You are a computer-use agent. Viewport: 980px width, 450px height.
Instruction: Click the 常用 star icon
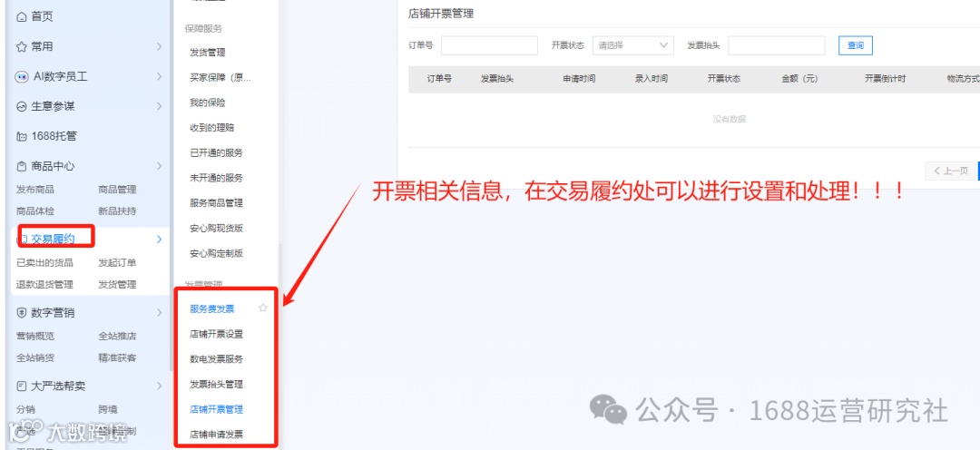22,47
